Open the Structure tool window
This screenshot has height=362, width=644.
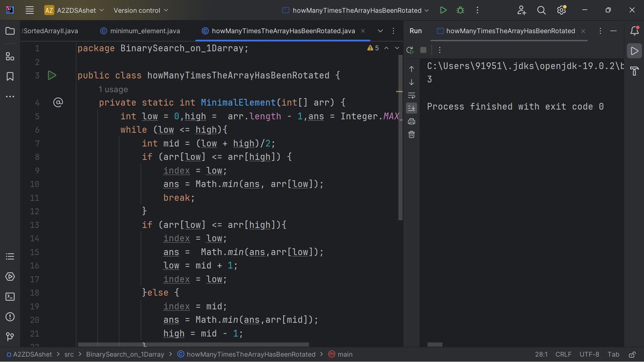[10, 56]
